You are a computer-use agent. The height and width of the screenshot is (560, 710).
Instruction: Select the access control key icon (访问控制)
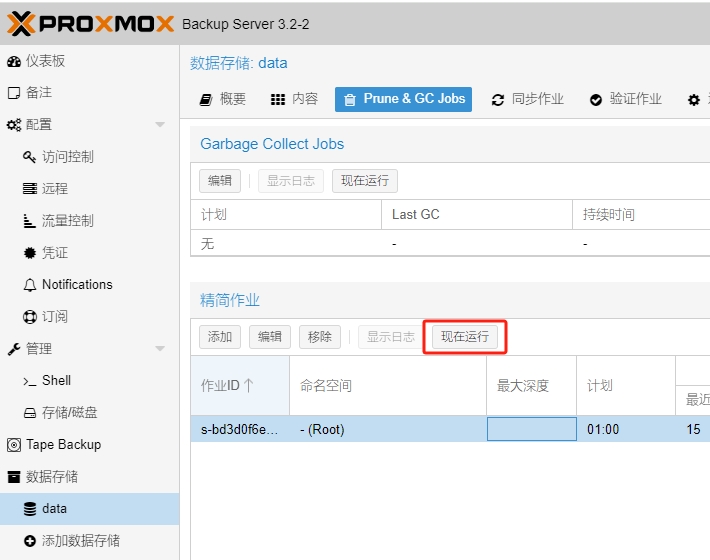coord(30,157)
